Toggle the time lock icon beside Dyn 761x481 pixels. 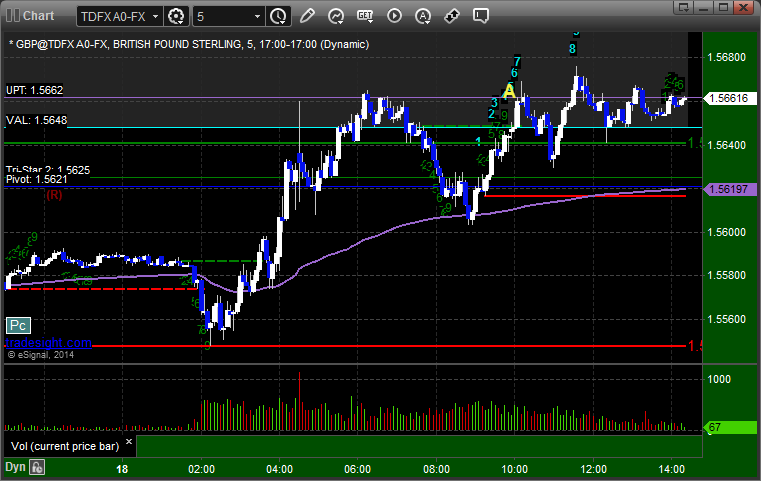(36, 467)
